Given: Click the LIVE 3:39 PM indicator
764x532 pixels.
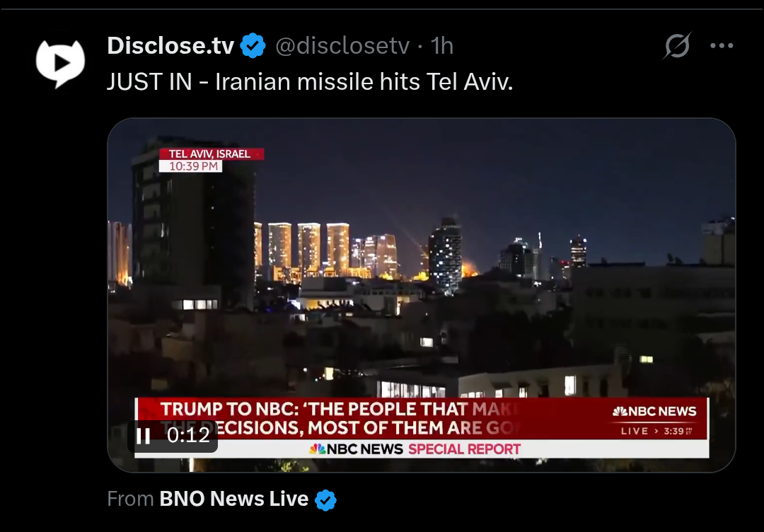Looking at the screenshot, I should coord(656,431).
